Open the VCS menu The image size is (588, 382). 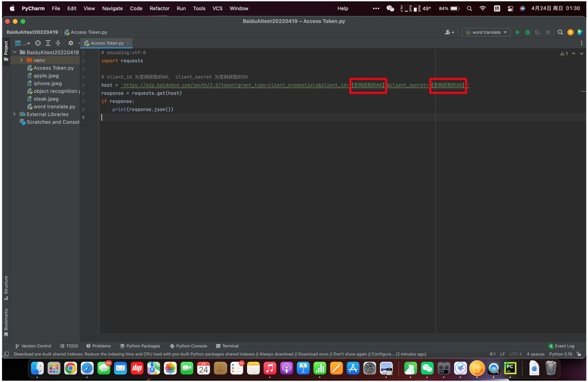217,9
